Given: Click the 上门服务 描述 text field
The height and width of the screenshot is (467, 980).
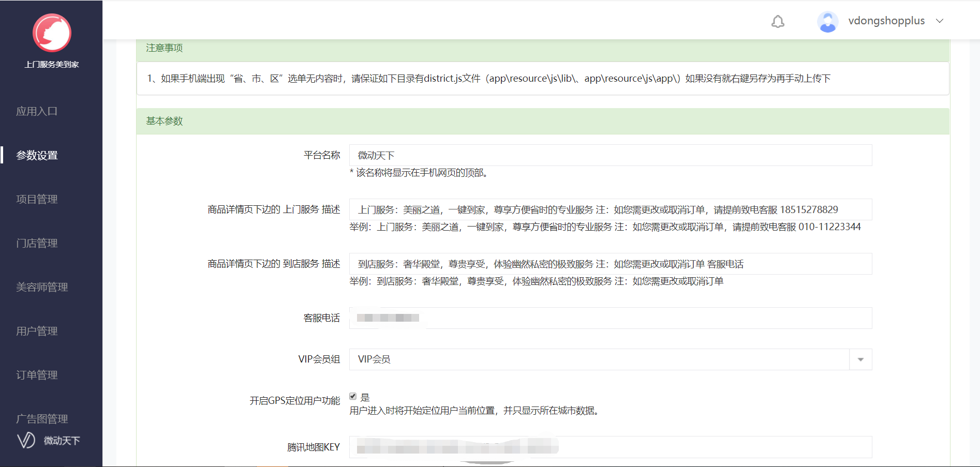Looking at the screenshot, I should click(610, 209).
